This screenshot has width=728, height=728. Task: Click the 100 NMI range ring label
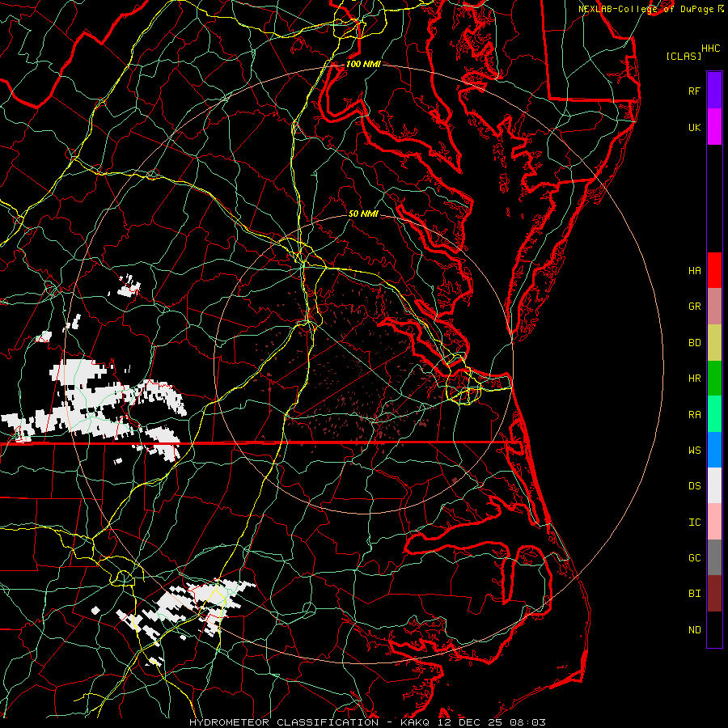coord(363,64)
